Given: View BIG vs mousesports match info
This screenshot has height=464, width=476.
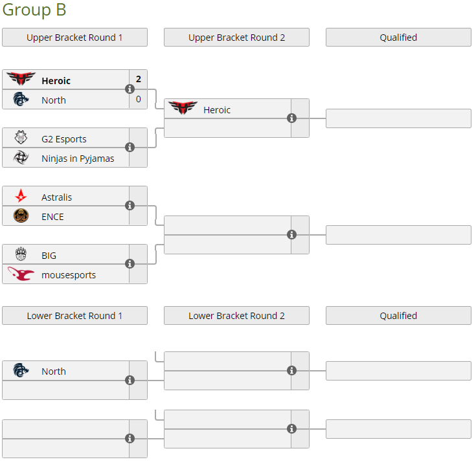Looking at the screenshot, I should click(130, 264).
